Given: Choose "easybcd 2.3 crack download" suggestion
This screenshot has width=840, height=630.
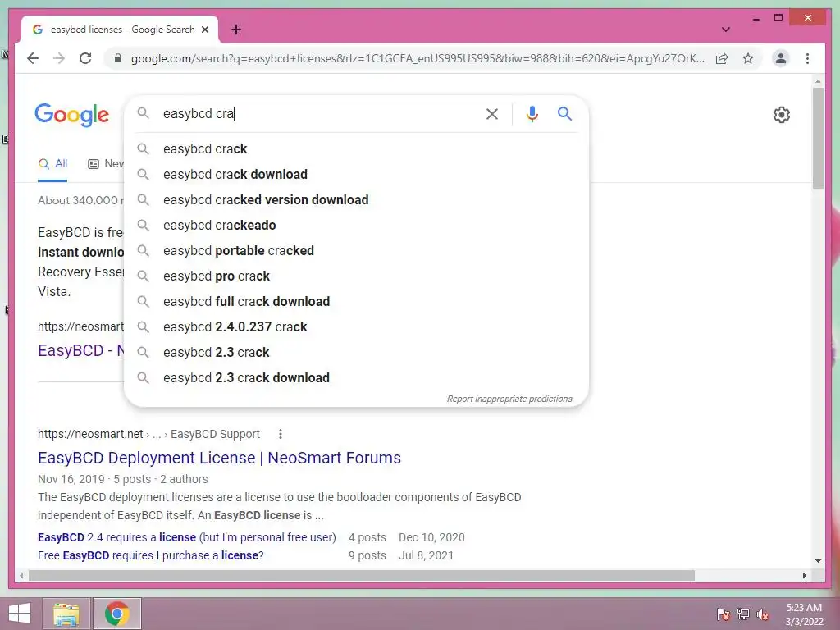Looking at the screenshot, I should click(x=356, y=377).
